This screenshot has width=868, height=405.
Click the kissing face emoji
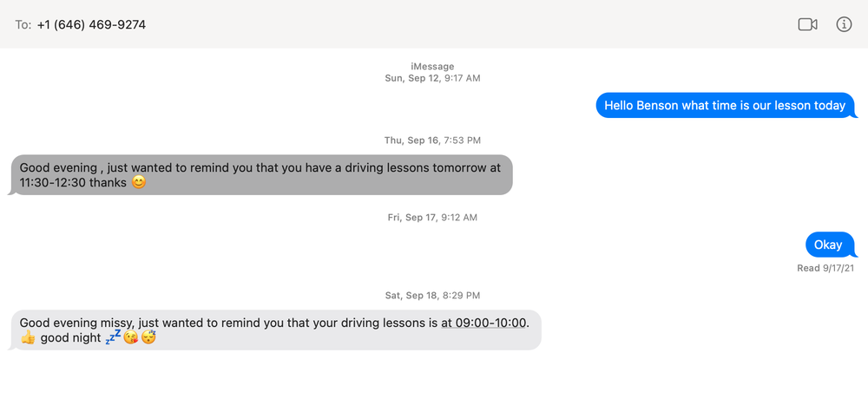[x=130, y=338]
